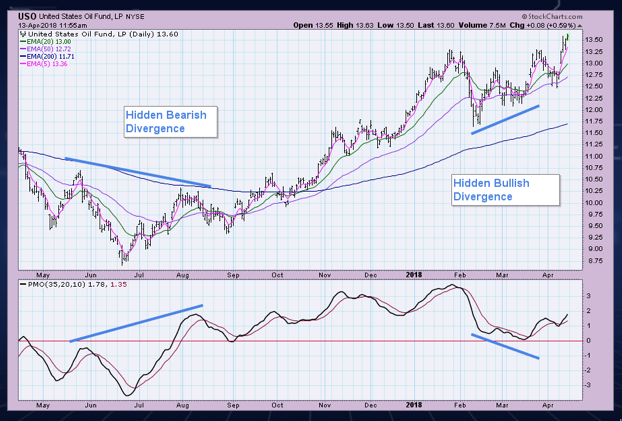Click the Nov label on the PMO panel date axis
Viewport: 622px width, 421px height.
(325, 406)
